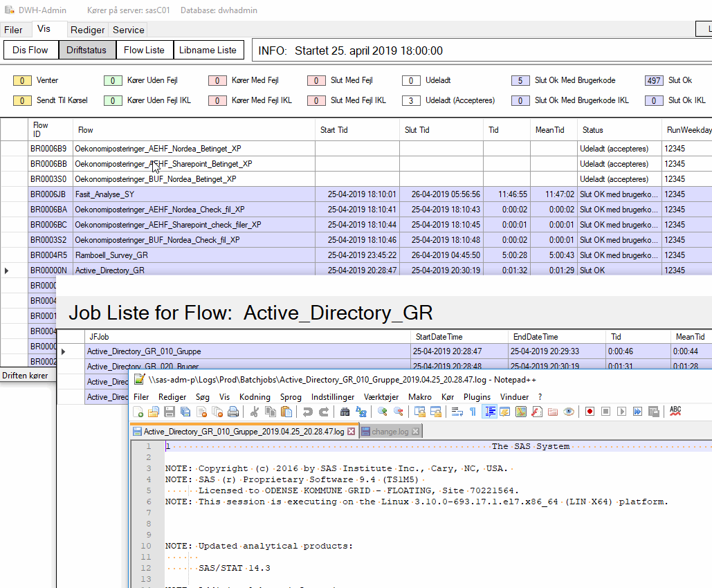Click the New file icon in Notepad++
Image resolution: width=712 pixels, height=588 pixels.
(x=138, y=412)
